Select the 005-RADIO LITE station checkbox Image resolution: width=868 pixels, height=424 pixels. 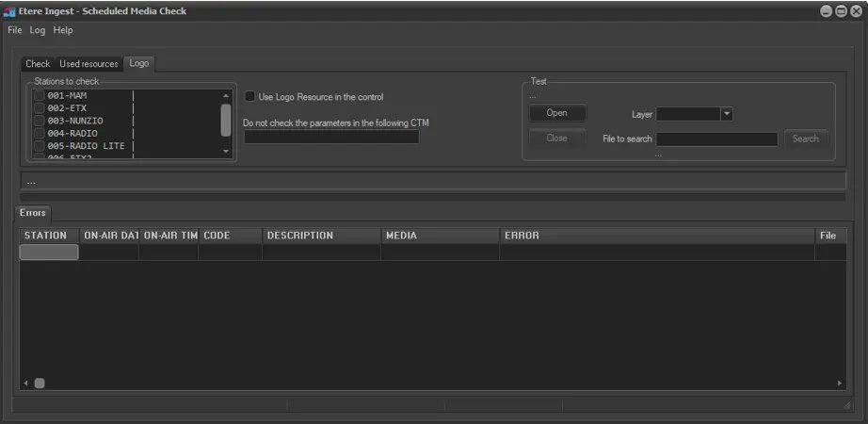[39, 146]
